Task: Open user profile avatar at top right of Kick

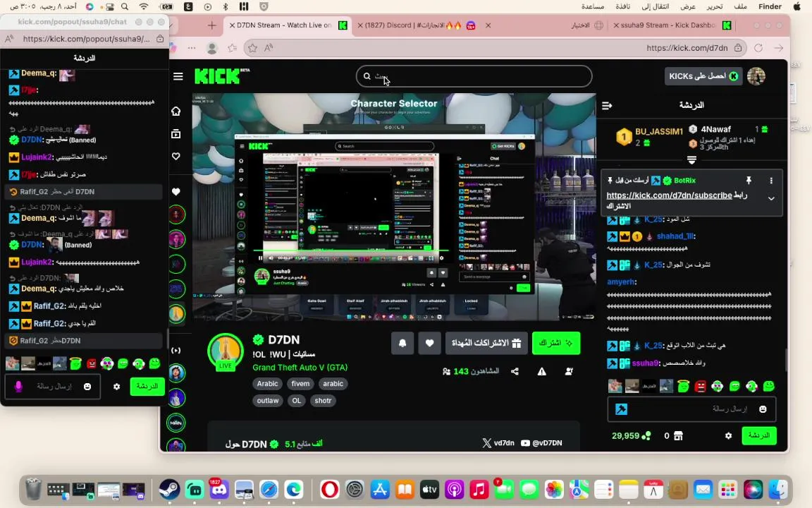Action: point(756,76)
